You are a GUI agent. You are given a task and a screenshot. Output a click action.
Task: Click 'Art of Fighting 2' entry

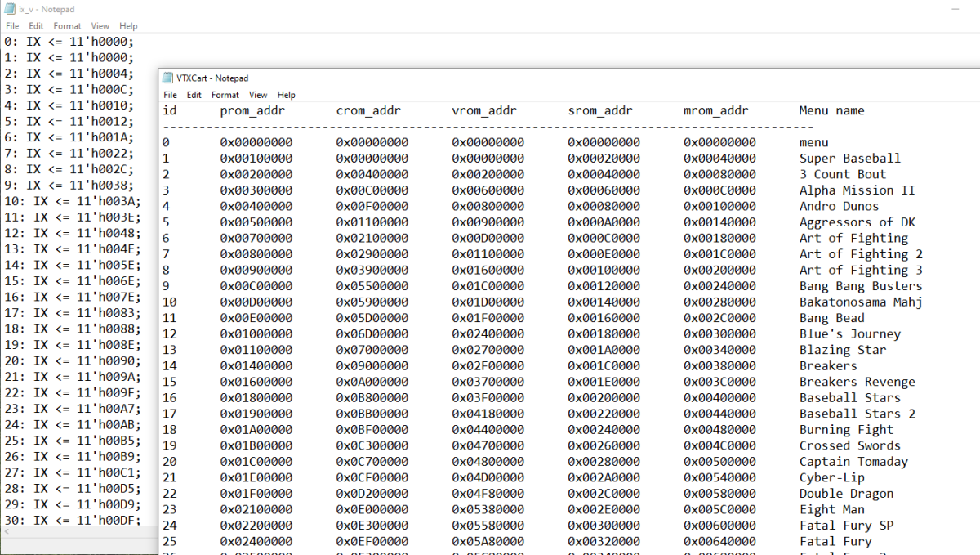861,254
